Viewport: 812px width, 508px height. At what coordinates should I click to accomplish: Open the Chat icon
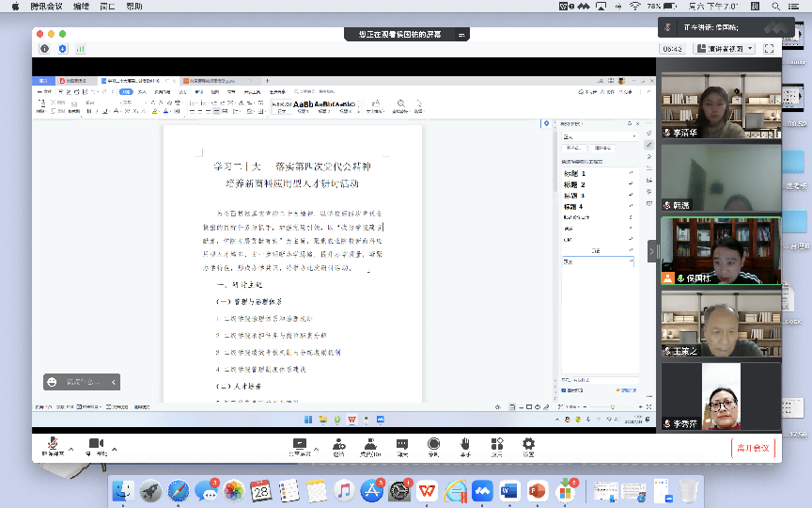(x=402, y=444)
